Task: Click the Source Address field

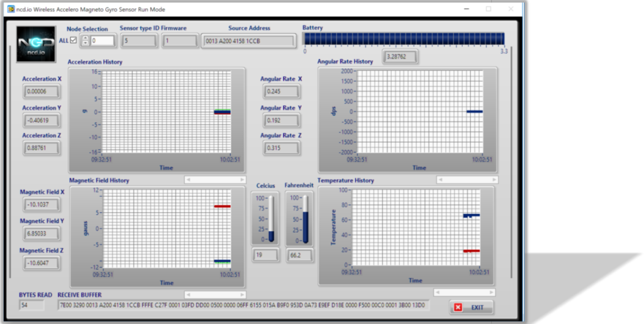Action: [248, 41]
